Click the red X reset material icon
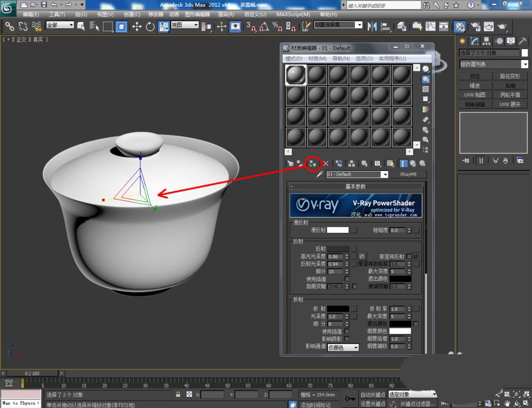Viewport: 532px width, 408px height. [326, 164]
